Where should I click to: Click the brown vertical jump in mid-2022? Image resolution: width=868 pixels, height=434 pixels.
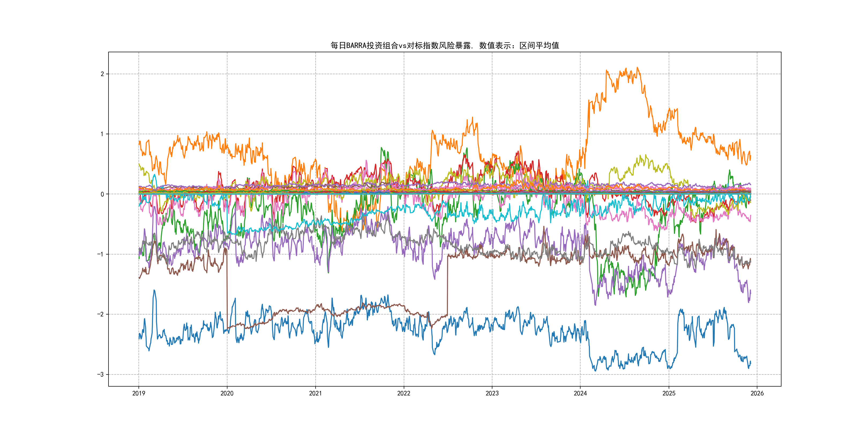coord(447,286)
